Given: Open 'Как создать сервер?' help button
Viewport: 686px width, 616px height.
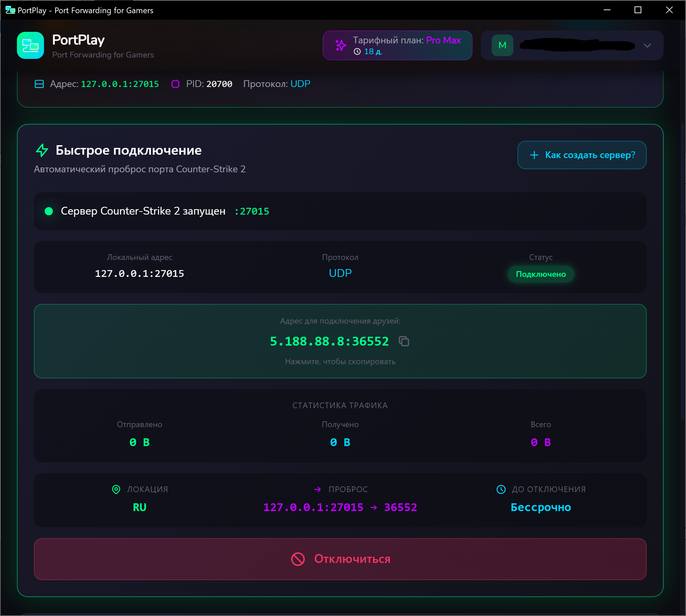Looking at the screenshot, I should pos(581,155).
